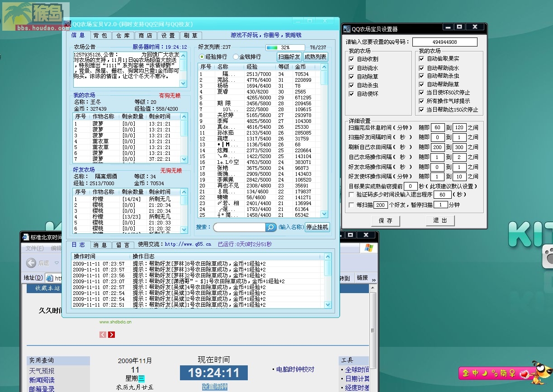553x392 pixels.
Task: Open the 仓库 tab
Action: pos(123,36)
